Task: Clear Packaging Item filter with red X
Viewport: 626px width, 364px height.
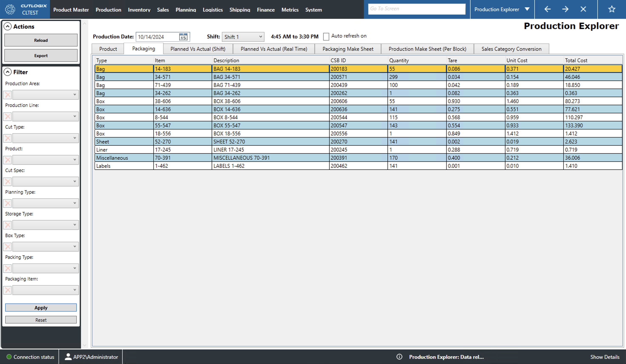Action: point(7,290)
